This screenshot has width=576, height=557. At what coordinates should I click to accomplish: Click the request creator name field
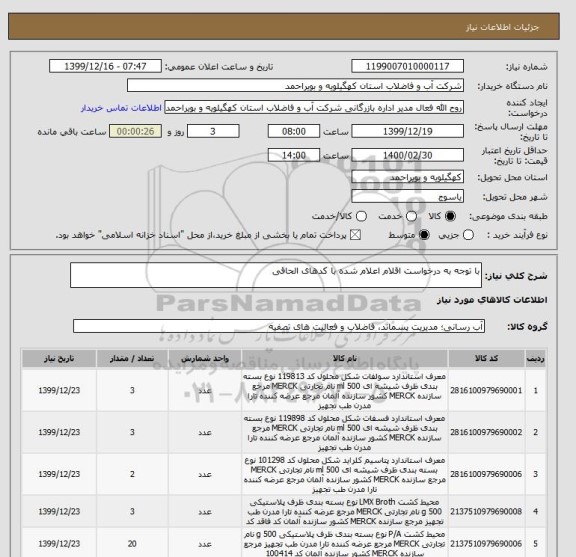[x=314, y=108]
